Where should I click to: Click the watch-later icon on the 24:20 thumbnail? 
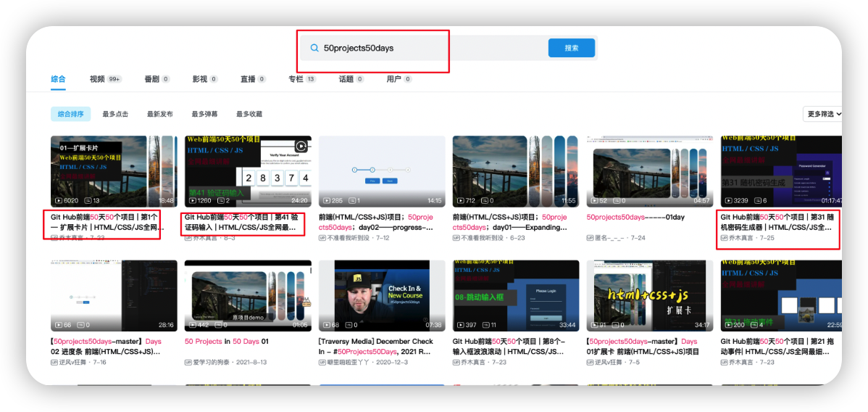pos(301,147)
